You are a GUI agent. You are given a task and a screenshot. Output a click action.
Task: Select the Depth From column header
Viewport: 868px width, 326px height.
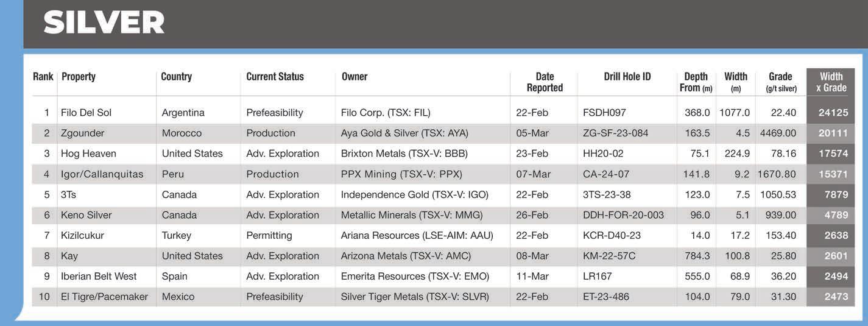click(696, 82)
